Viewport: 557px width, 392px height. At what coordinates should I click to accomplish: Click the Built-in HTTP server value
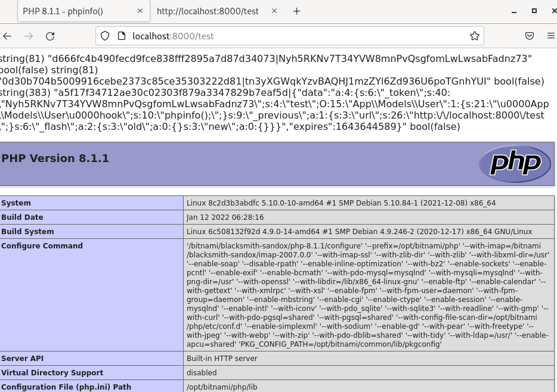coord(222,358)
